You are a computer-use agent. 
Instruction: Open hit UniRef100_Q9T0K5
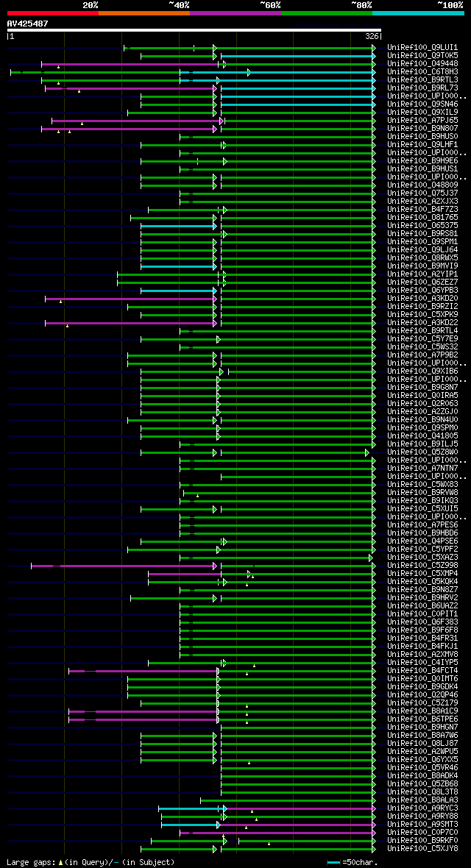(x=422, y=56)
